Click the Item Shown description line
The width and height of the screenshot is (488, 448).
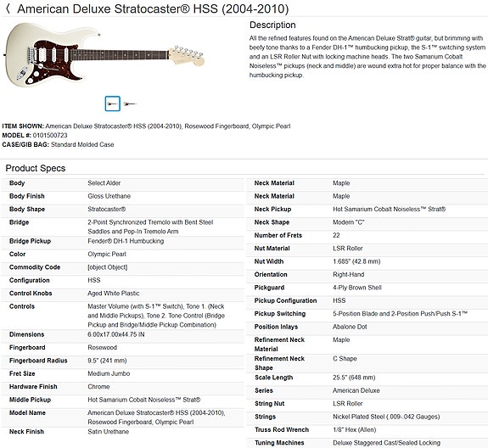pos(146,126)
